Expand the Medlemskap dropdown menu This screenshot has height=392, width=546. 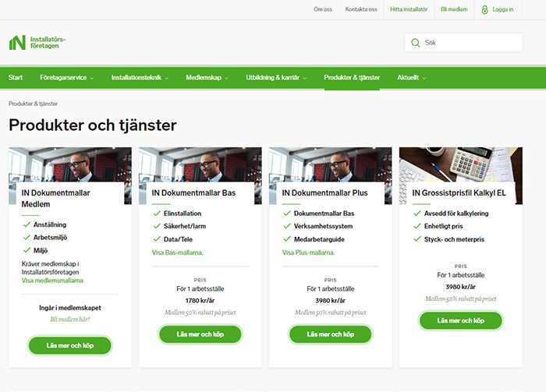point(207,78)
